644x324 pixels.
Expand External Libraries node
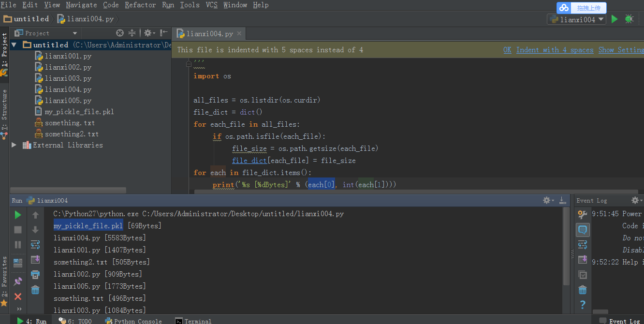(14, 145)
